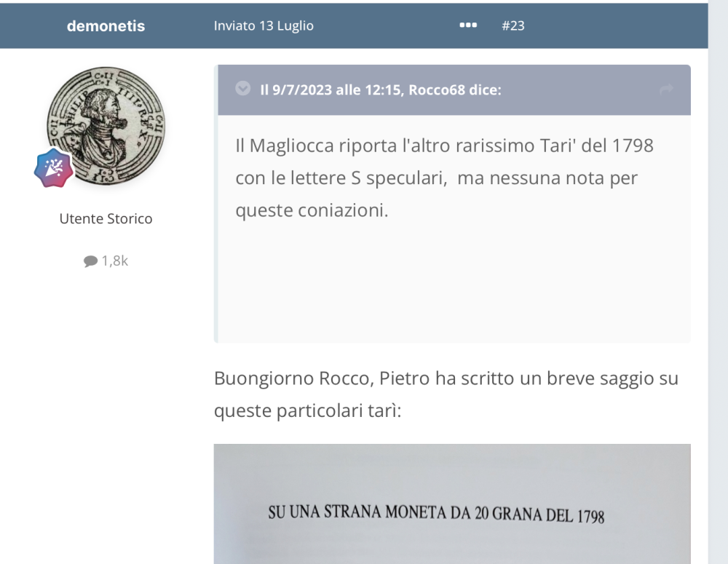
Task: Click the 1,8k post count
Action: 114,261
